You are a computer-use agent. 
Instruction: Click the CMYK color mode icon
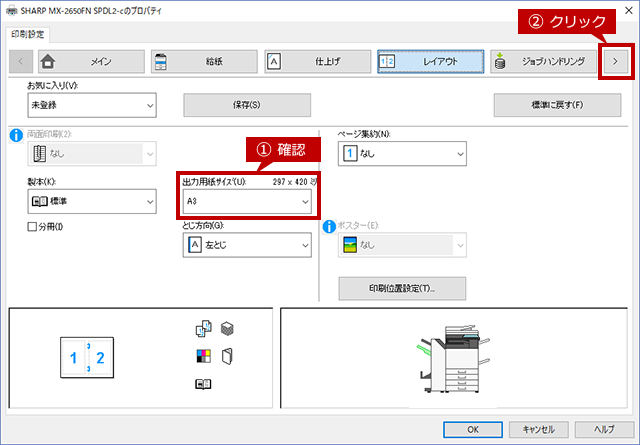(203, 356)
